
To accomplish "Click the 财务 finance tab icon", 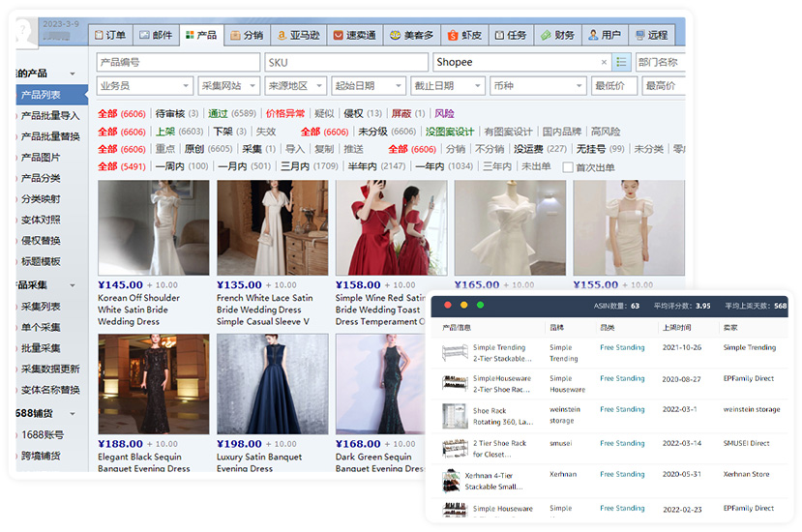I will click(546, 35).
